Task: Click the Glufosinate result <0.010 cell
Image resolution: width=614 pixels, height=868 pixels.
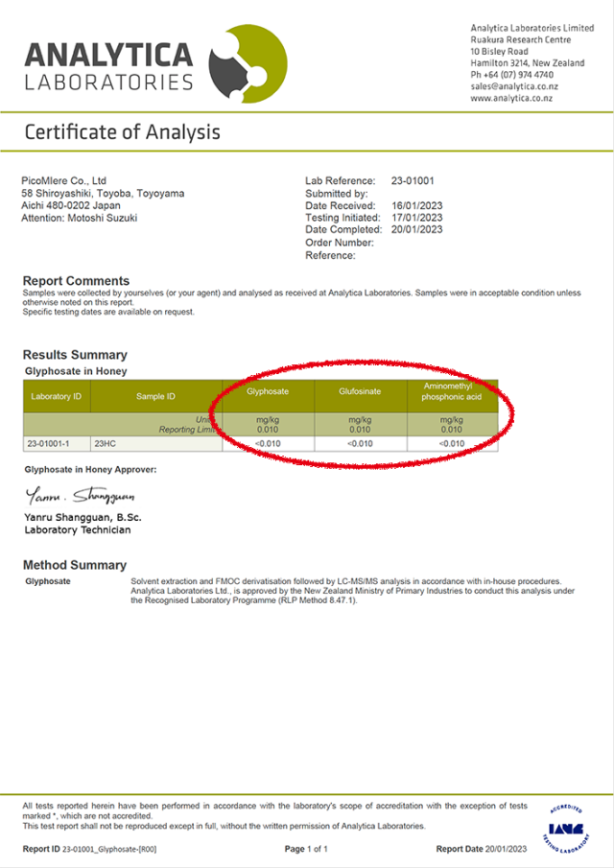Action: (x=361, y=444)
